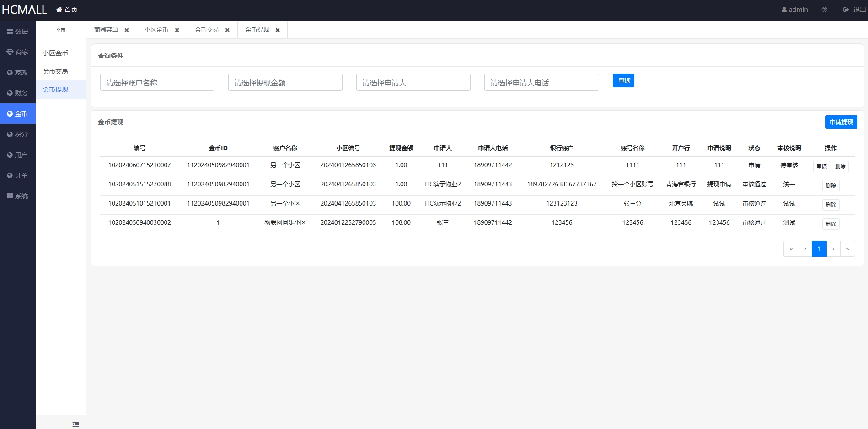Screen dimensions: 868x429
Task: Click the HCMALL logo
Action: (x=24, y=10)
